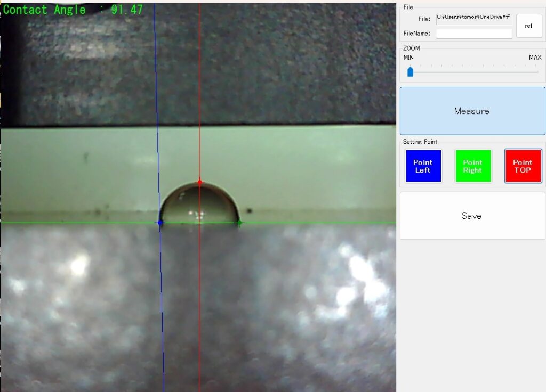Choose the green Point Right button
This screenshot has width=546, height=392.
click(x=472, y=166)
